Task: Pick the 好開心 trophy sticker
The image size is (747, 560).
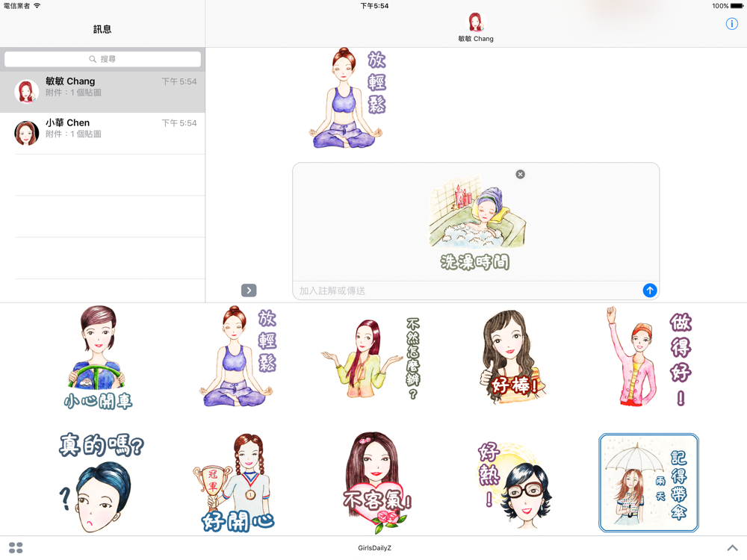Action: [235, 483]
